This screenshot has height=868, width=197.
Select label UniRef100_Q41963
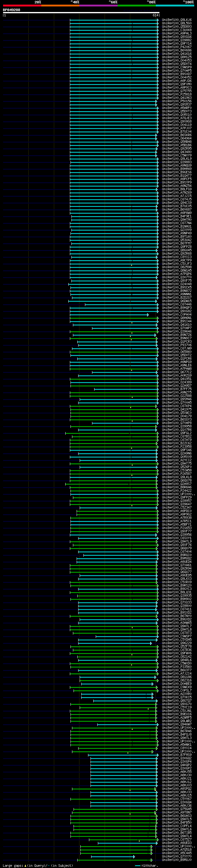pyautogui.click(x=177, y=98)
